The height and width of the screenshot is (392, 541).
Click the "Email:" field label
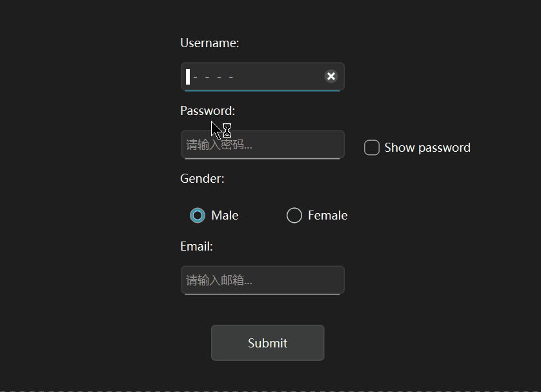[x=196, y=247]
